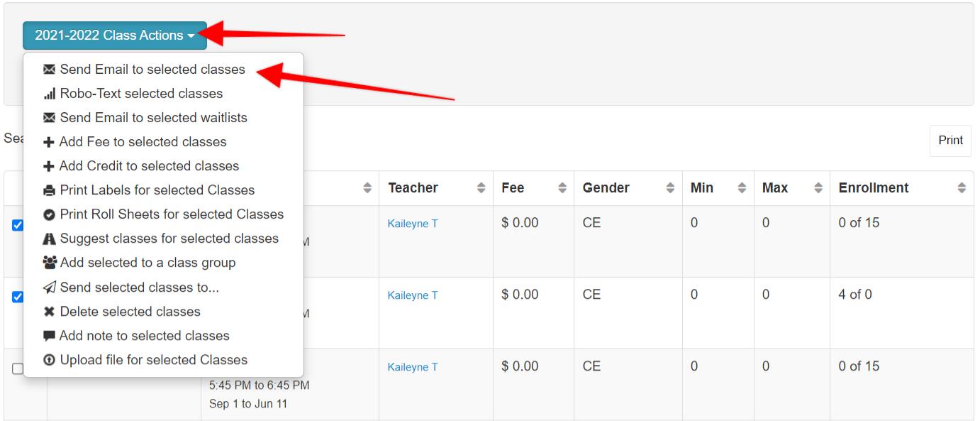Open the first row's Kaileyne T teacher link
Image resolution: width=980 pixels, height=421 pixels.
point(413,224)
